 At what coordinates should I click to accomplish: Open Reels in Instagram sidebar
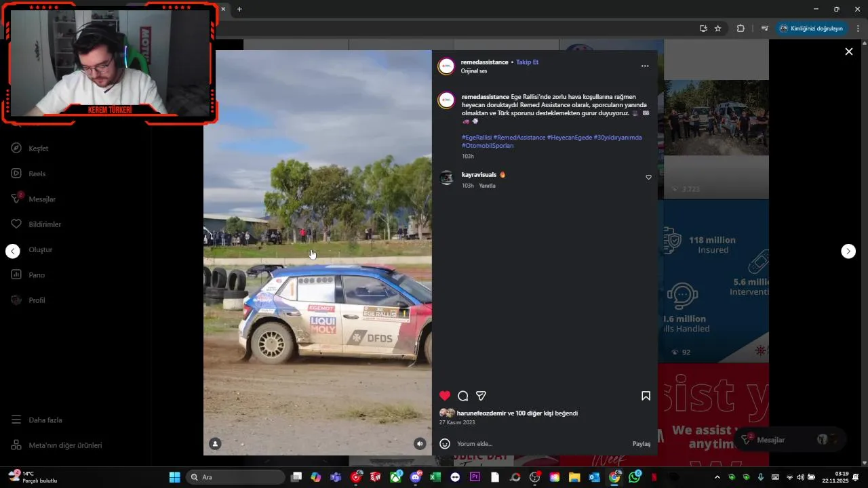click(x=28, y=174)
